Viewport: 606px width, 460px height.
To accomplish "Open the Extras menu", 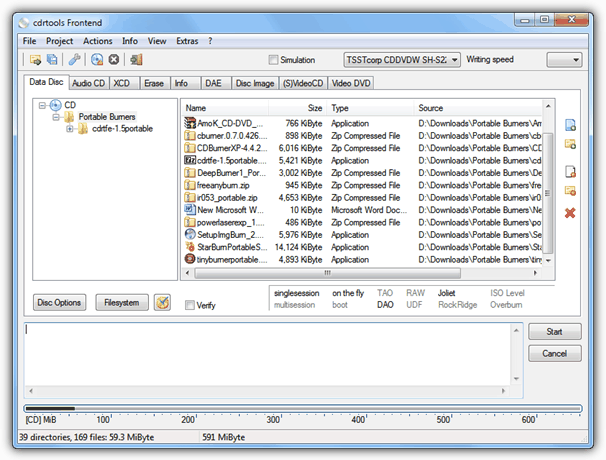I will point(187,41).
